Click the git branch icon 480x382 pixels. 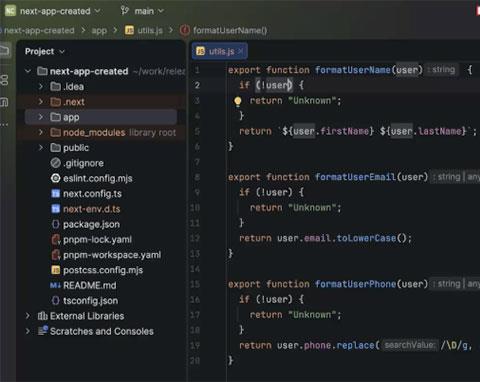[125, 11]
